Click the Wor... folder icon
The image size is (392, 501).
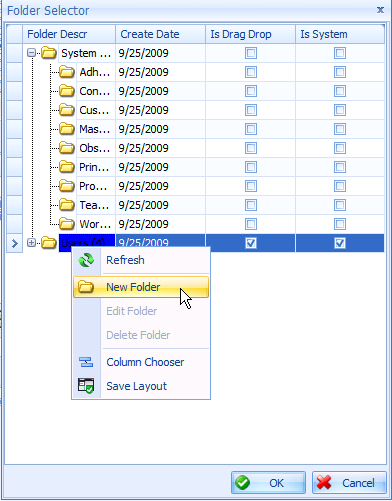click(x=67, y=224)
